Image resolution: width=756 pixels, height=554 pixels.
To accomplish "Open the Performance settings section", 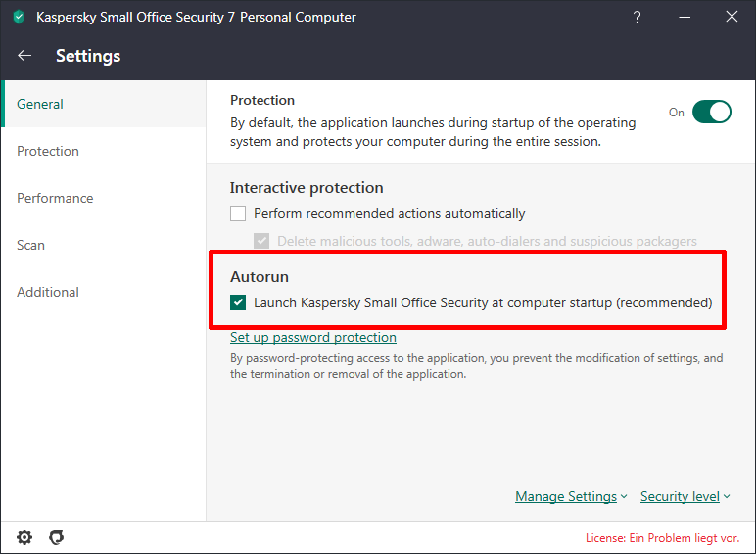I will click(x=55, y=198).
